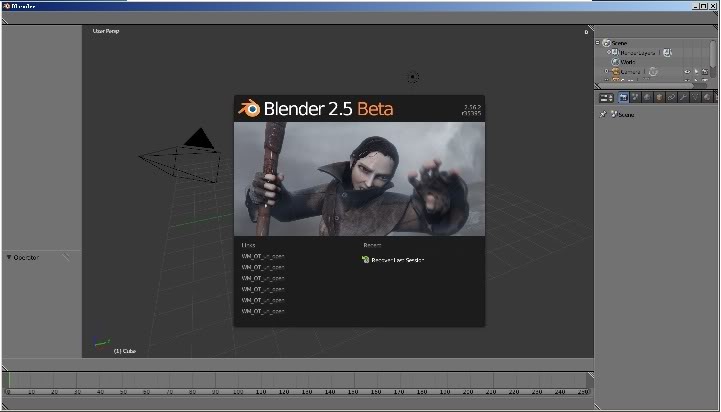The width and height of the screenshot is (721, 412).
Task: Toggle Camera visibility eye in the outliner
Action: point(687,72)
